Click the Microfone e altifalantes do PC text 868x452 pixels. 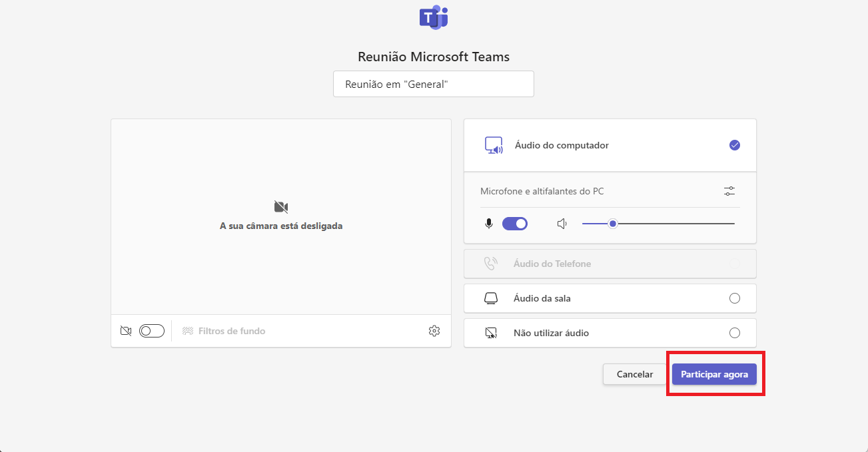tap(542, 191)
